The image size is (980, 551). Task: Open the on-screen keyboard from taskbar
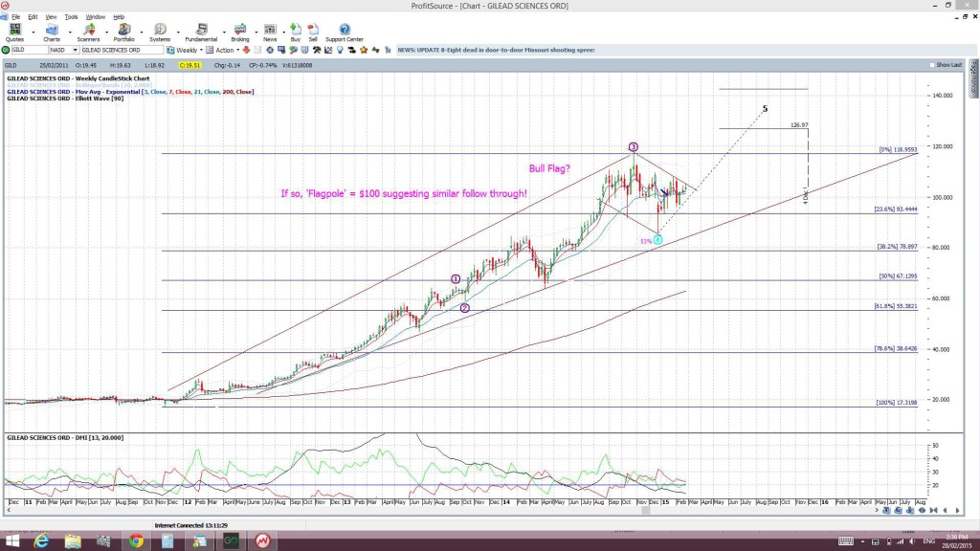point(846,541)
